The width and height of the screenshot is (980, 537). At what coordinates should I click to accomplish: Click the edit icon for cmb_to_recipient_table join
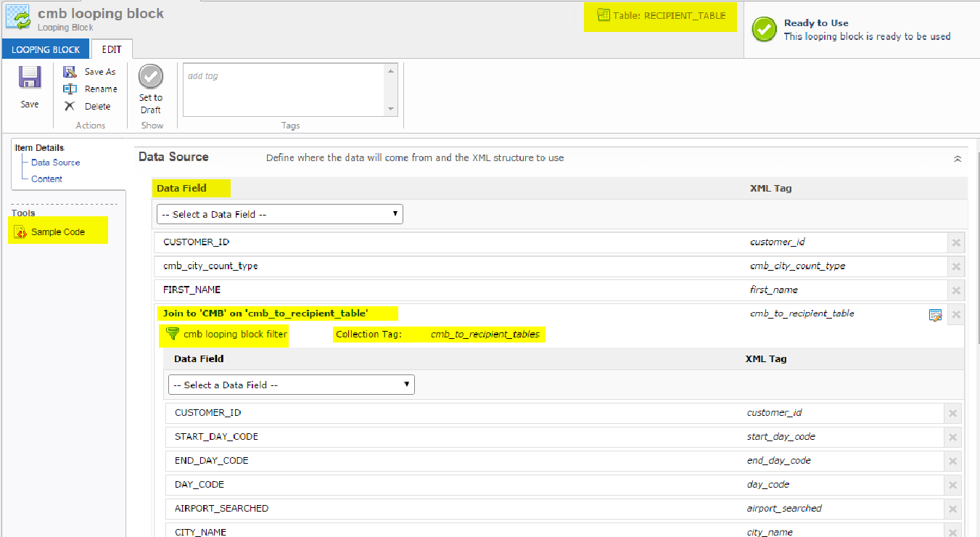[x=935, y=315]
